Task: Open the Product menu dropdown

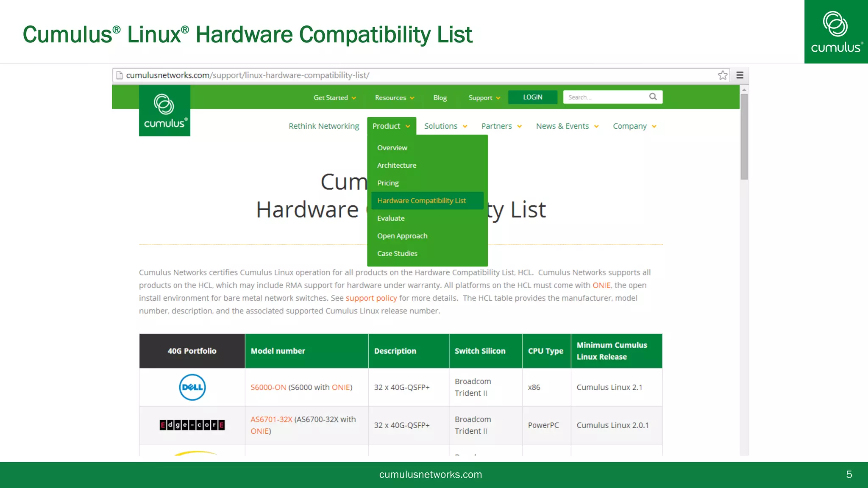Action: [392, 126]
